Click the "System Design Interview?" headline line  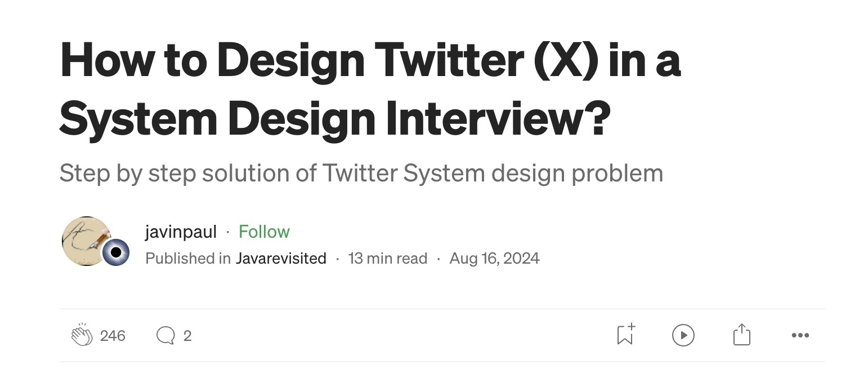[335, 120]
